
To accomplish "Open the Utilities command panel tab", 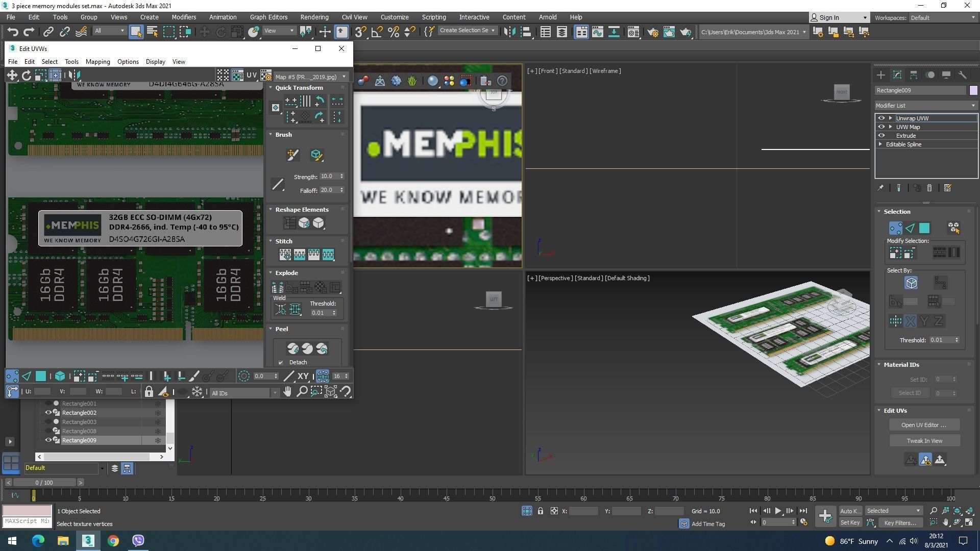I will pos(963,75).
